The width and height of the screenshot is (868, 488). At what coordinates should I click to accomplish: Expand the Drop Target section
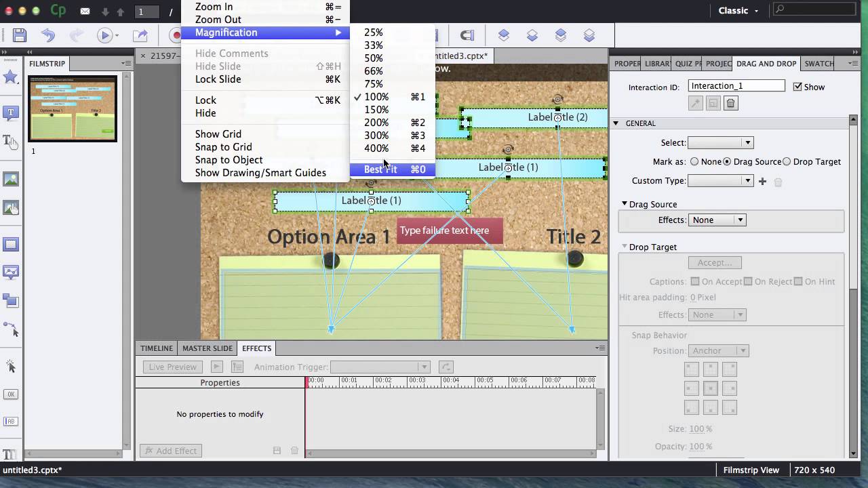(625, 247)
